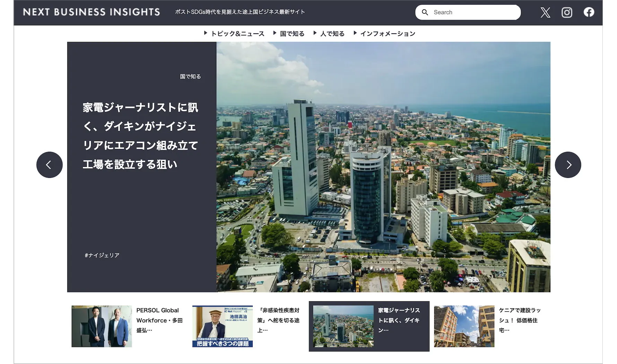Open the Instagram icon in header
Image resolution: width=617 pixels, height=364 pixels.
click(x=567, y=12)
